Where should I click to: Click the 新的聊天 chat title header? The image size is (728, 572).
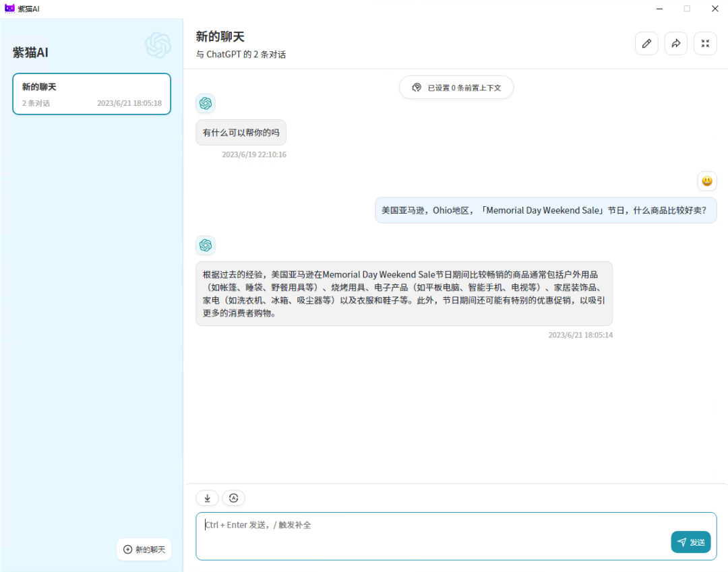tap(220, 36)
